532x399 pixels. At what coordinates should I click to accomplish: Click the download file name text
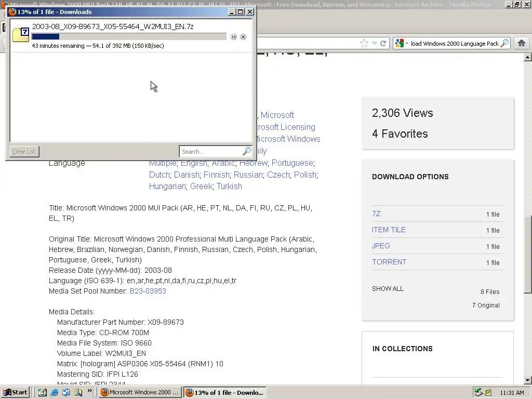[x=113, y=26]
